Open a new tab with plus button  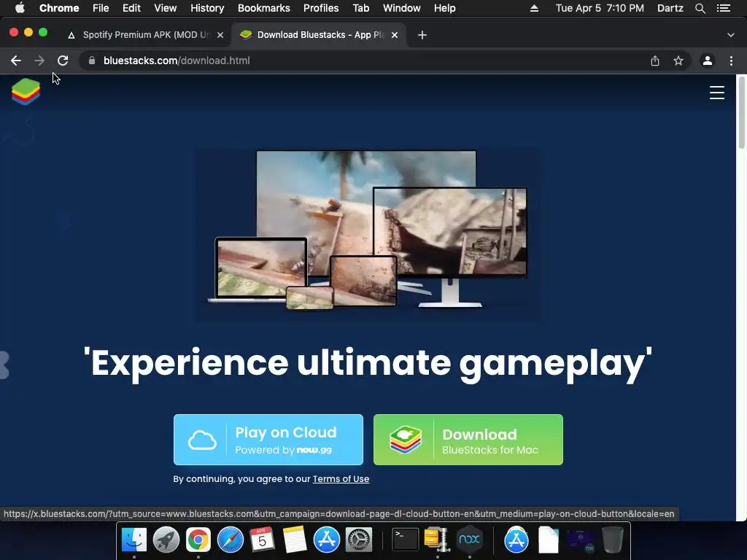coord(422,35)
